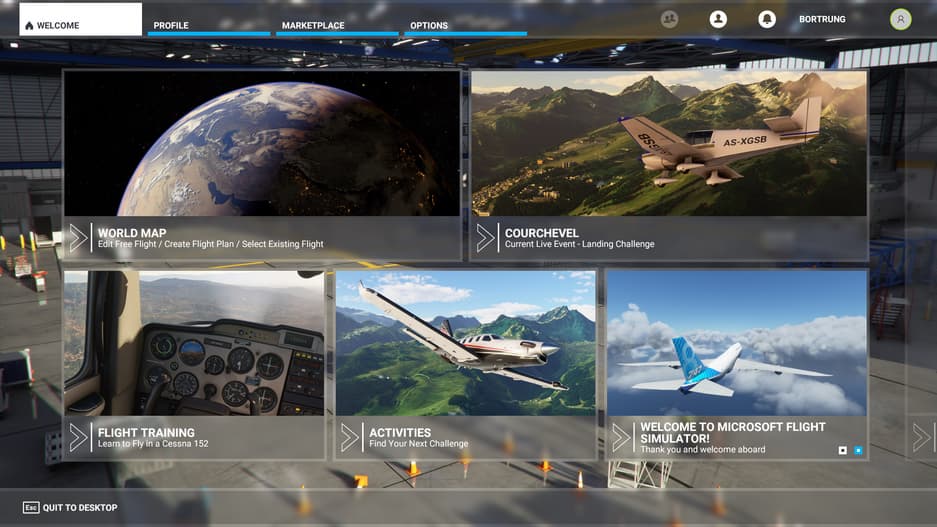Click chevron on cut-off right tile

tap(922, 437)
